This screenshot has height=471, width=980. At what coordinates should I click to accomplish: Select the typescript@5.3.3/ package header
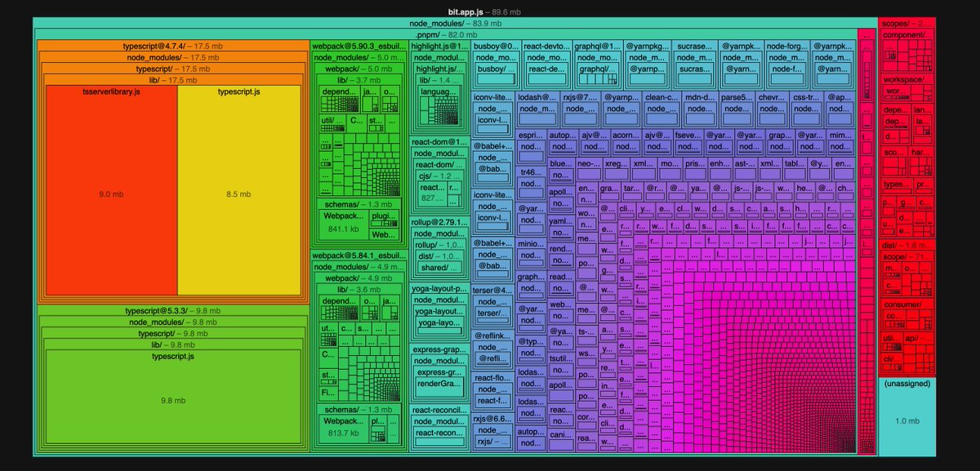click(173, 311)
